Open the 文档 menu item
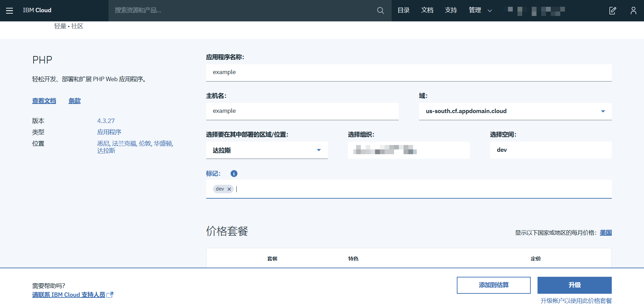The height and width of the screenshot is (307, 644). (427, 10)
